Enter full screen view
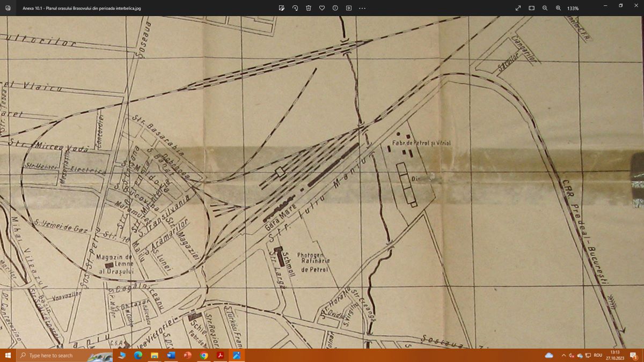Viewport: 644px width, 362px height. click(x=518, y=8)
